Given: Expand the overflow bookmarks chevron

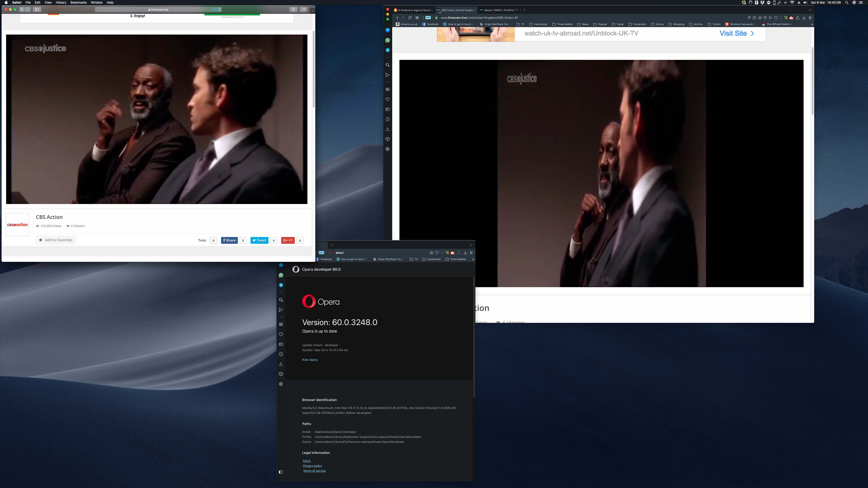Looking at the screenshot, I should (812, 24).
